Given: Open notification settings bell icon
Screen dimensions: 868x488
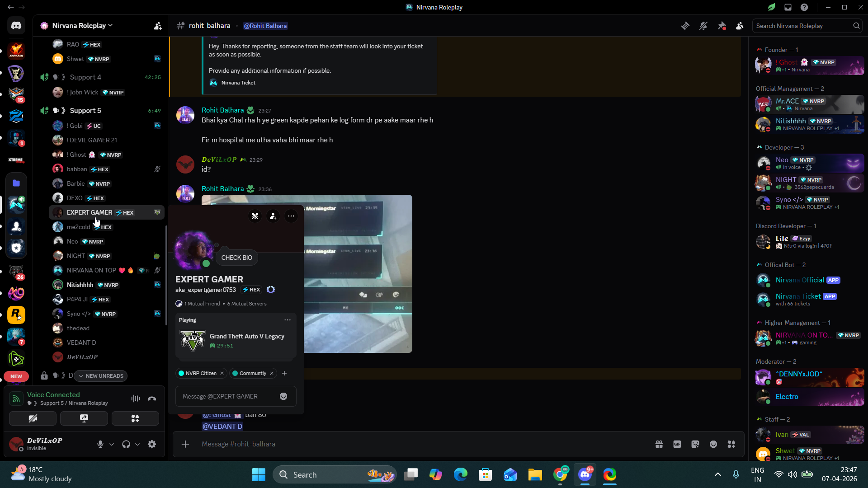Looking at the screenshot, I should tap(703, 26).
